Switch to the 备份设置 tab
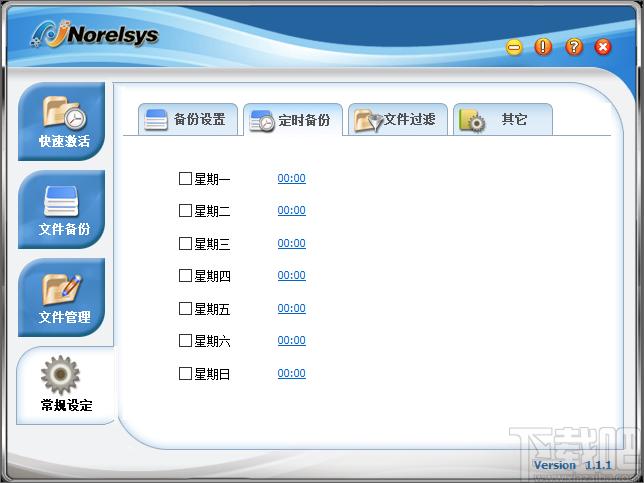 pos(188,119)
